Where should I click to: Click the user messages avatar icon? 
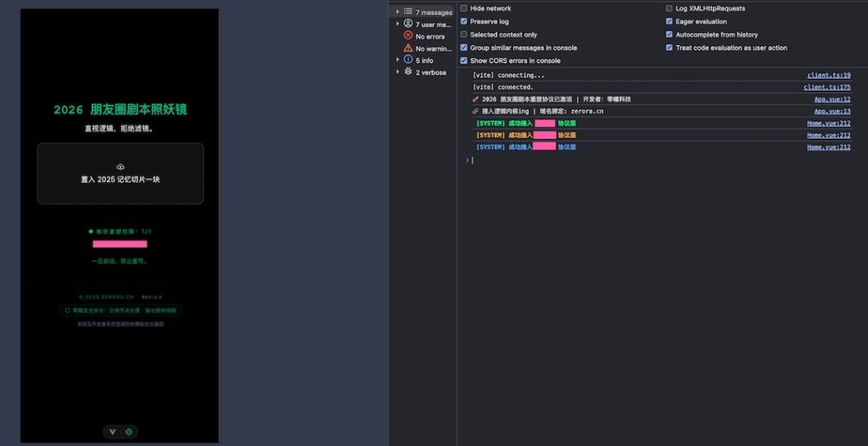point(408,25)
